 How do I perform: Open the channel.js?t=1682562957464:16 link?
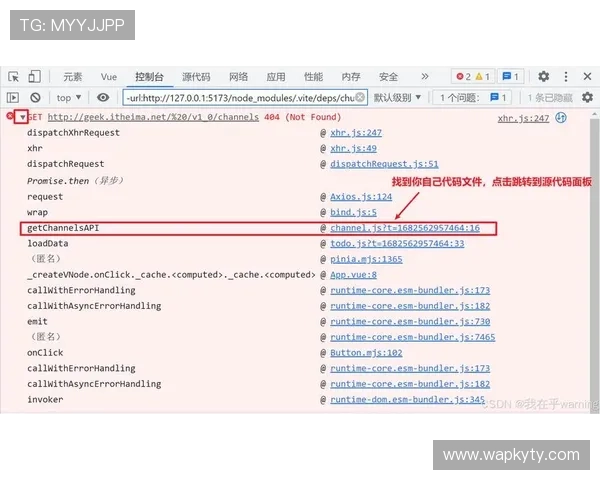tap(405, 228)
